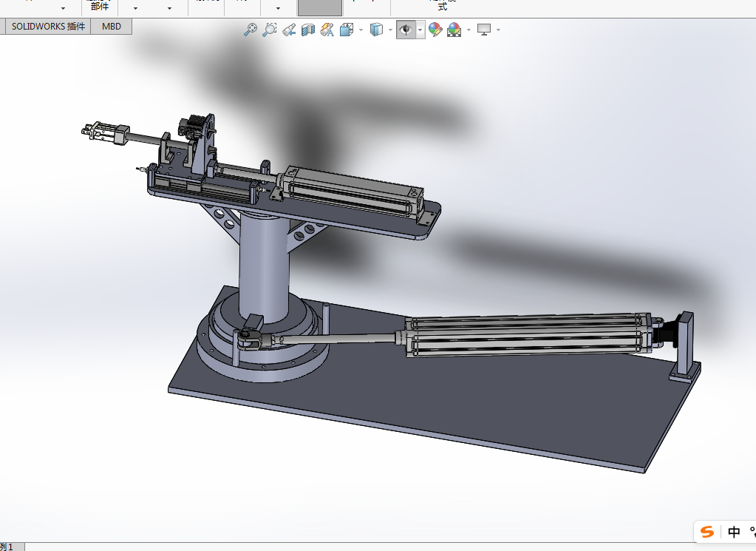
Task: Select the Zoom to Area tool
Action: pyautogui.click(x=270, y=30)
